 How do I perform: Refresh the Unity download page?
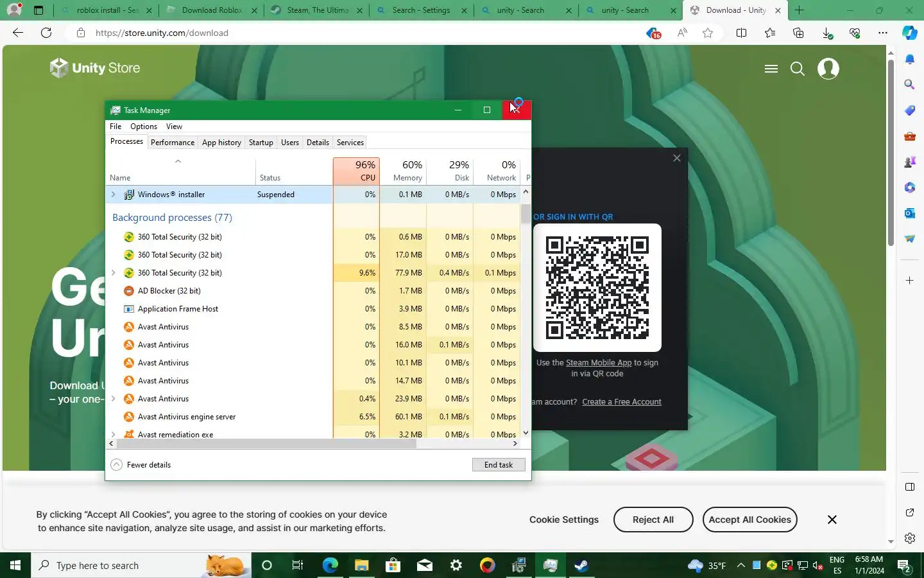coord(46,33)
